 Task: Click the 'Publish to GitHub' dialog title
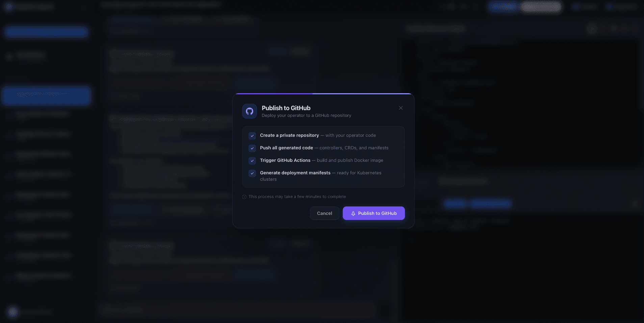(x=286, y=108)
